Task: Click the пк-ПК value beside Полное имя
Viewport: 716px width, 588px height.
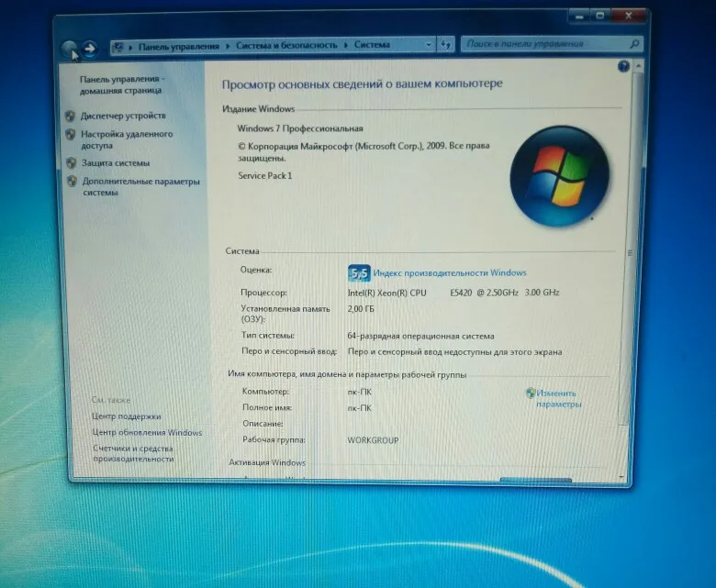Action: click(x=359, y=408)
